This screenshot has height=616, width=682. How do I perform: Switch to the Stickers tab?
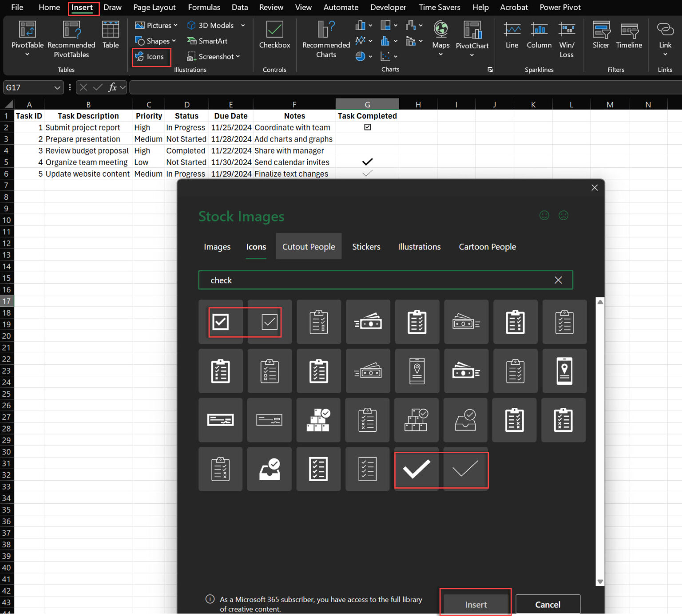click(366, 247)
